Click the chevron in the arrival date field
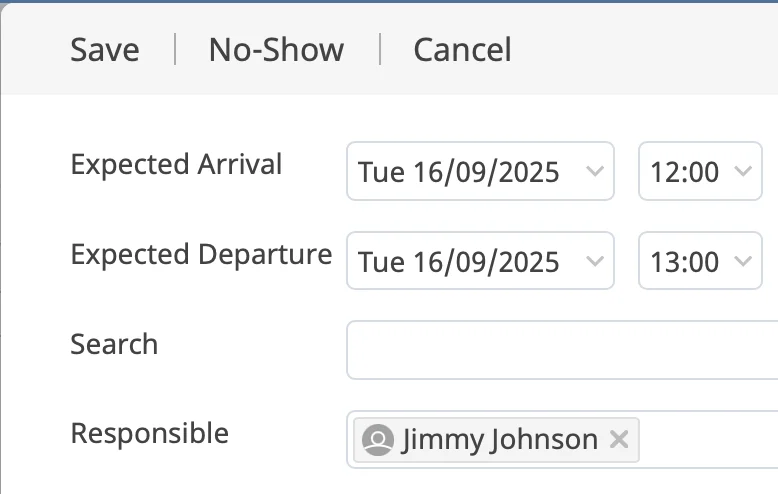Image resolution: width=778 pixels, height=494 pixels. (594, 171)
